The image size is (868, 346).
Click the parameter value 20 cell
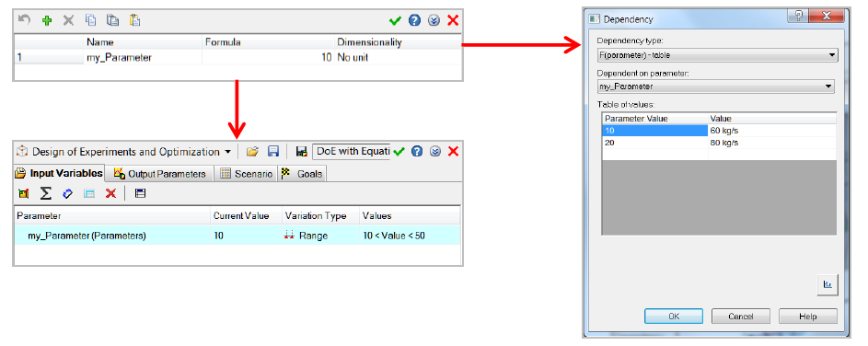click(654, 143)
